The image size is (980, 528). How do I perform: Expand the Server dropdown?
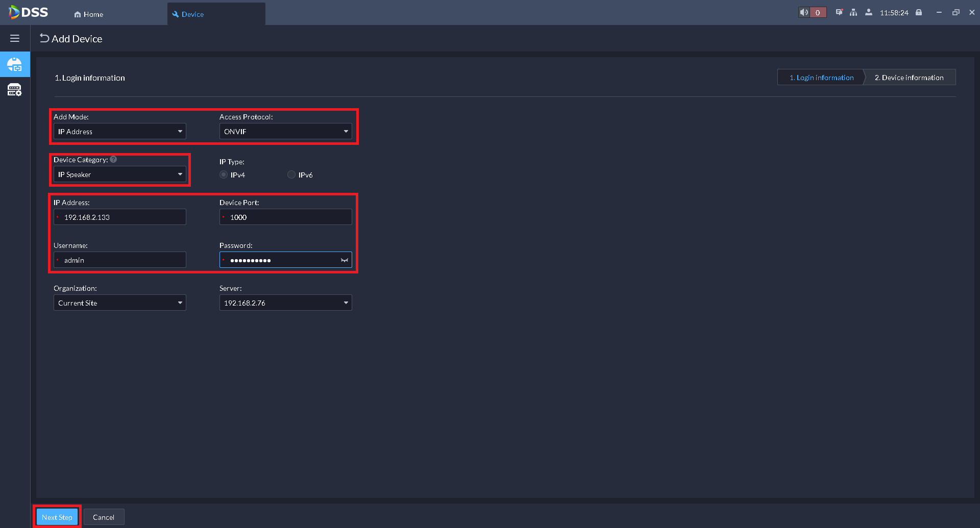286,303
